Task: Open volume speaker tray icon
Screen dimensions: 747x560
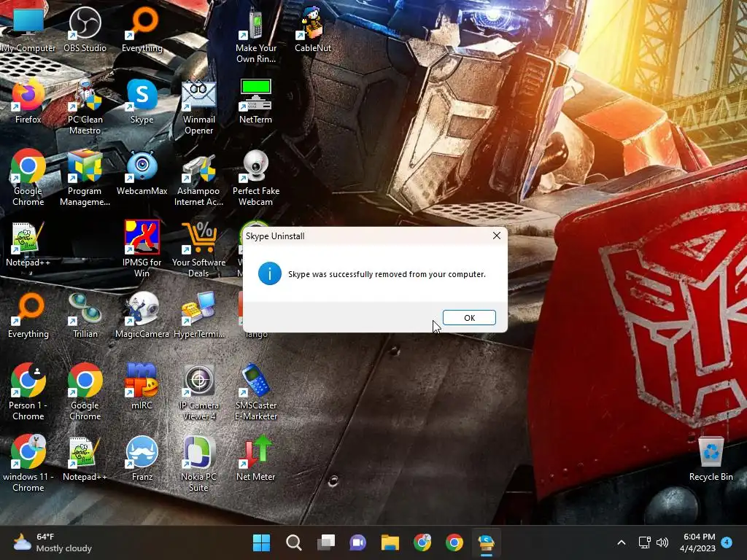Action: click(662, 542)
